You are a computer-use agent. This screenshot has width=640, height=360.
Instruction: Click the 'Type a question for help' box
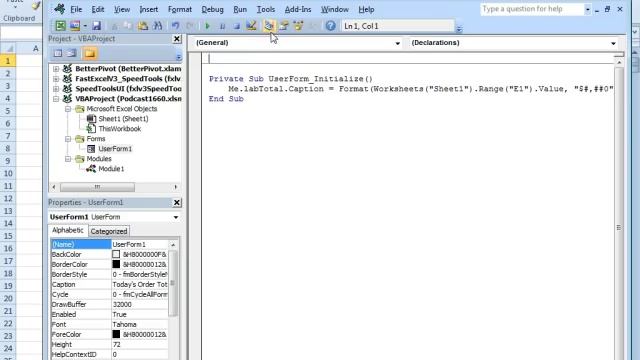532,9
